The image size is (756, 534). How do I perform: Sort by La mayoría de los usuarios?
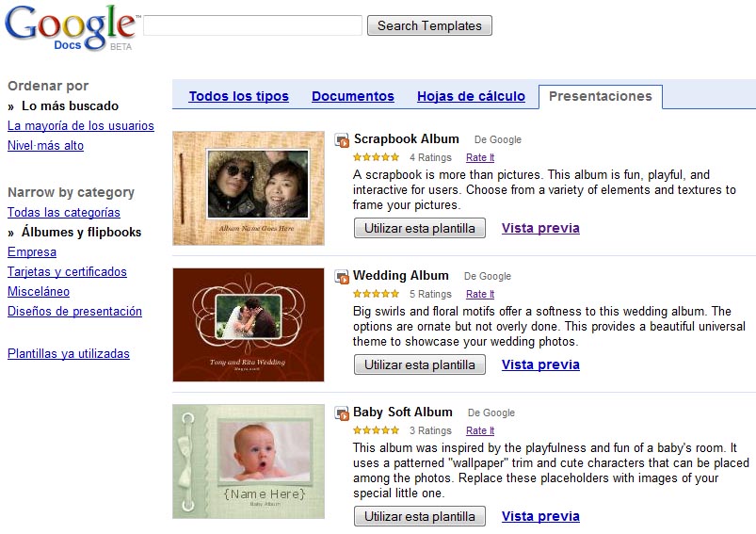pos(81,126)
